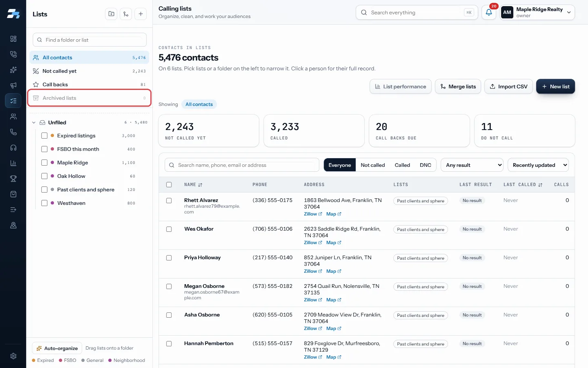The height and width of the screenshot is (368, 588).
Task: Switch to the Called filter tab
Action: click(x=402, y=165)
